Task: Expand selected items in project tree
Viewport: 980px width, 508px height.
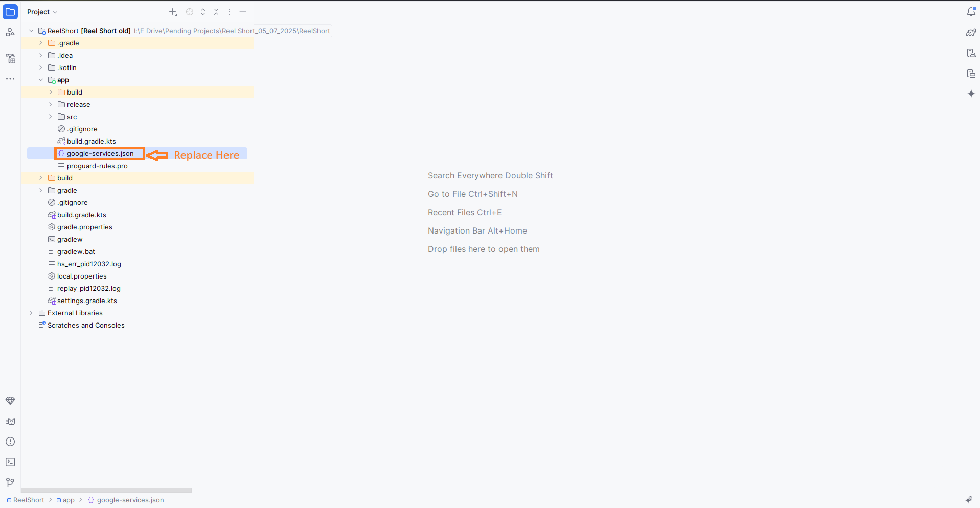Action: 203,12
